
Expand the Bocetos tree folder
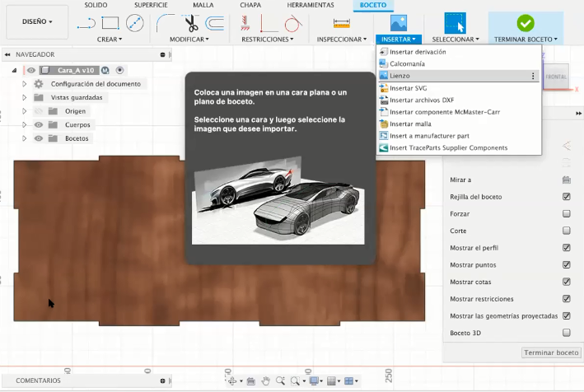(24, 138)
